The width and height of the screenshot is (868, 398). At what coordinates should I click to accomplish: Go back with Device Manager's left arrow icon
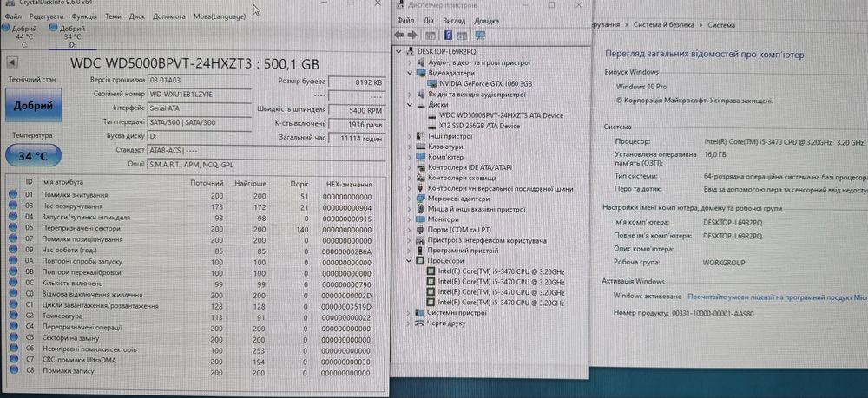(399, 36)
